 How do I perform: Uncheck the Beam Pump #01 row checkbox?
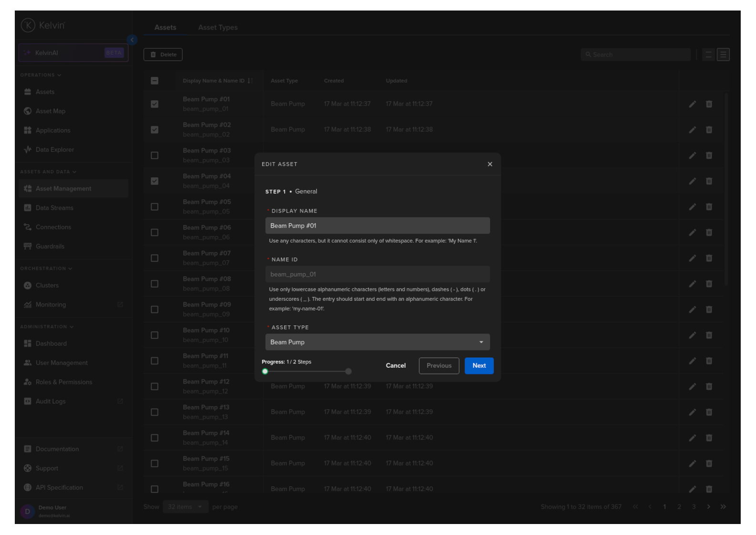[x=155, y=104]
